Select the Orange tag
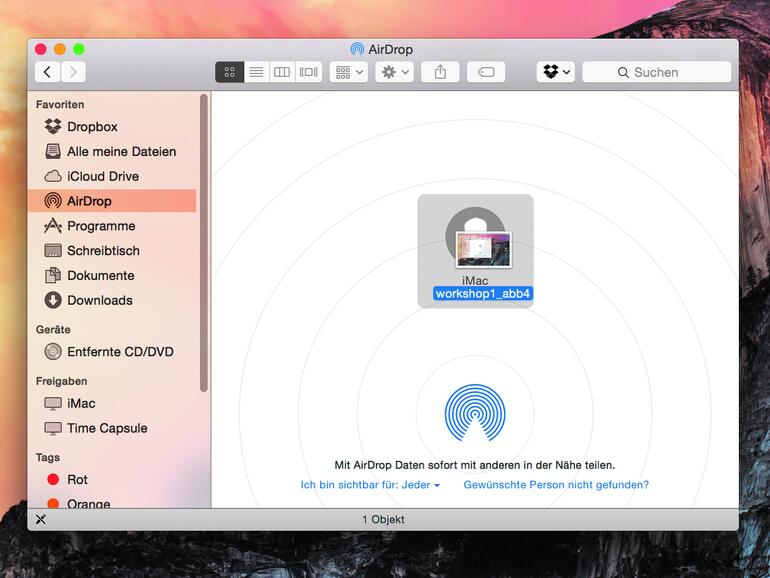770x578 pixels. 112,503
